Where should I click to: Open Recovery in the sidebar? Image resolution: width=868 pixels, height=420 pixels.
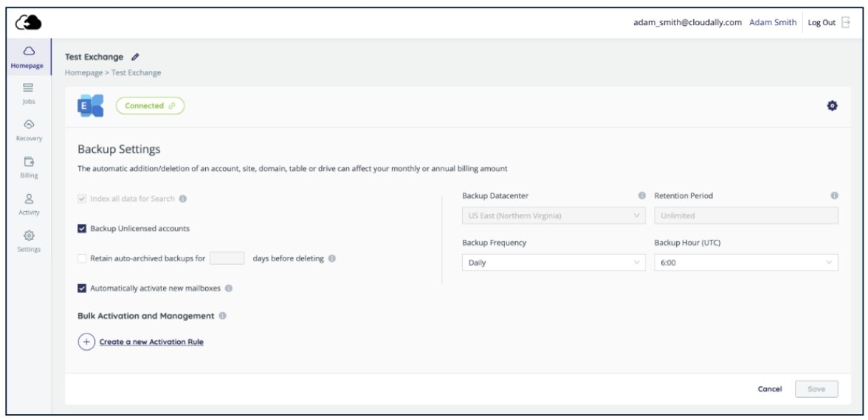(28, 130)
